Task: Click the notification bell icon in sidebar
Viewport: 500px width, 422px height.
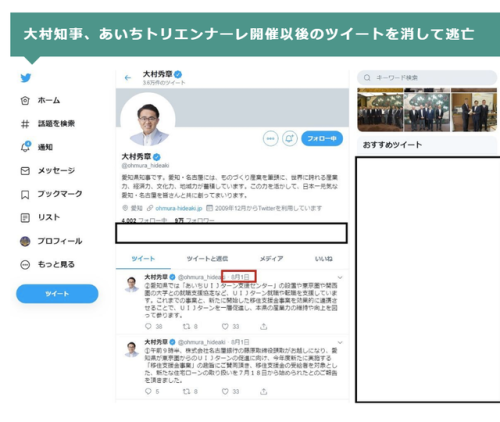Action: point(25,147)
